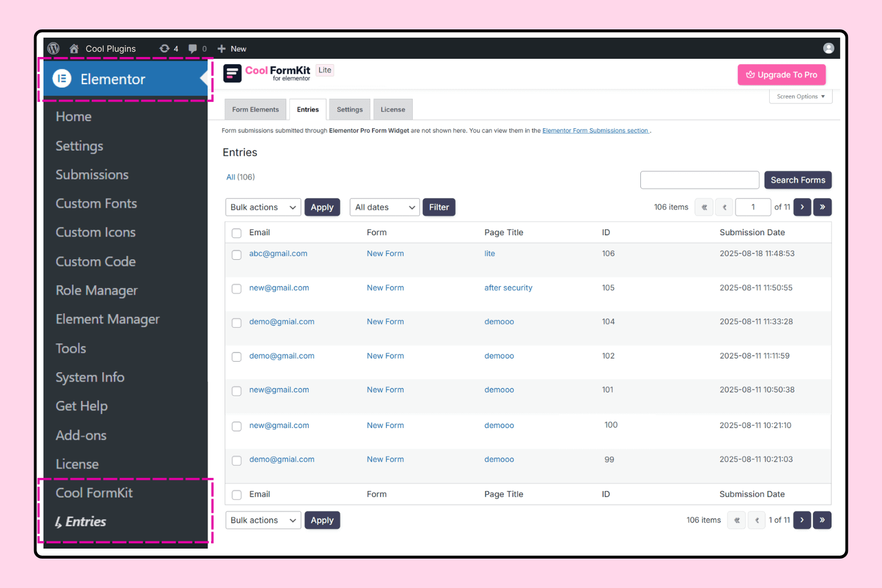Advance to next page with the arrow icon
Image resolution: width=882 pixels, height=588 pixels.
(x=802, y=207)
